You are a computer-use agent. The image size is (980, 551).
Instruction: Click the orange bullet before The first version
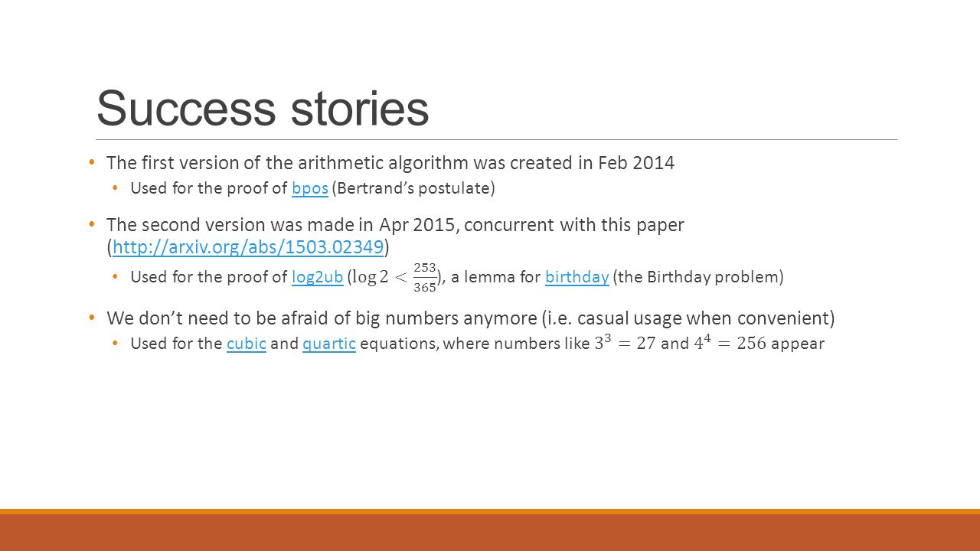(92, 162)
